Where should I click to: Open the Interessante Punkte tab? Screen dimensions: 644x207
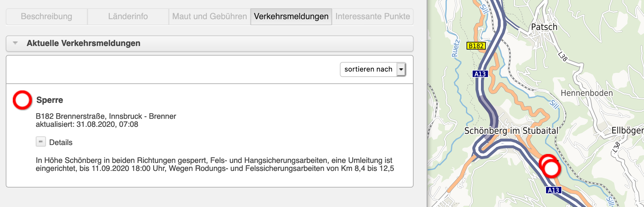coord(373,16)
